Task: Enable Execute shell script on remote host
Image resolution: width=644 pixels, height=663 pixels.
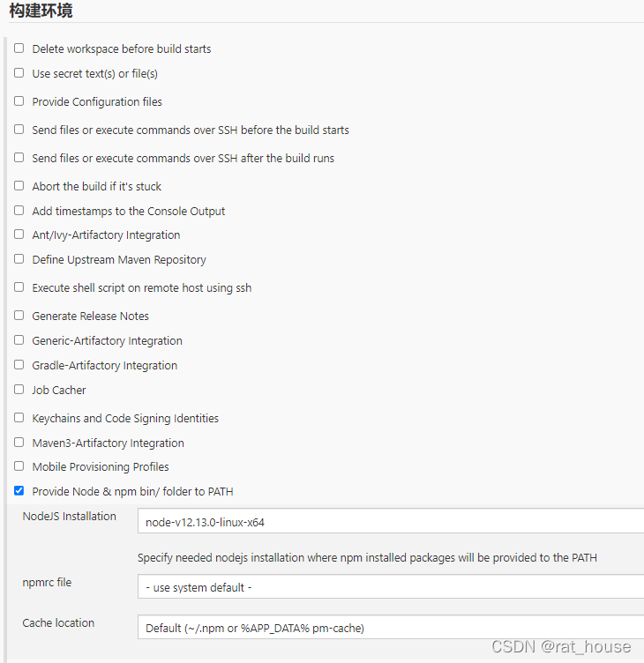Action: point(19,287)
